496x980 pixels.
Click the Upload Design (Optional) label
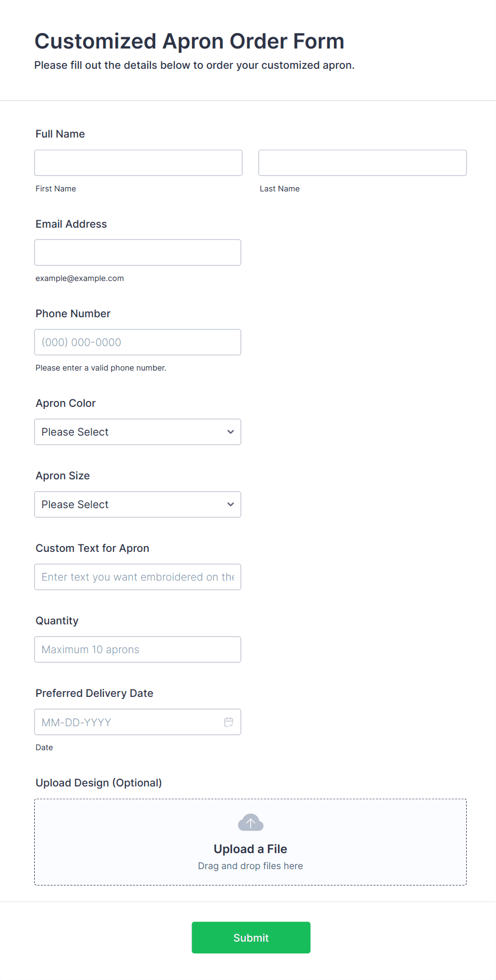pyautogui.click(x=99, y=783)
